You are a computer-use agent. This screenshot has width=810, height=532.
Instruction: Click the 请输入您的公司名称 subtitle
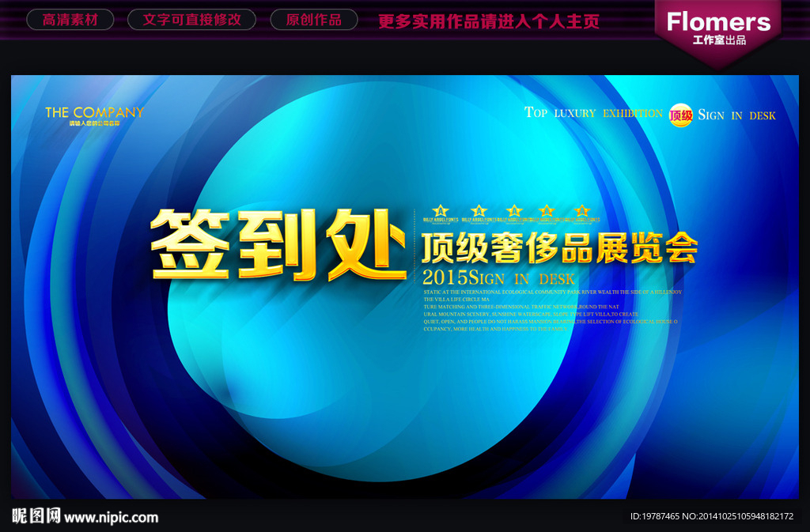95,123
